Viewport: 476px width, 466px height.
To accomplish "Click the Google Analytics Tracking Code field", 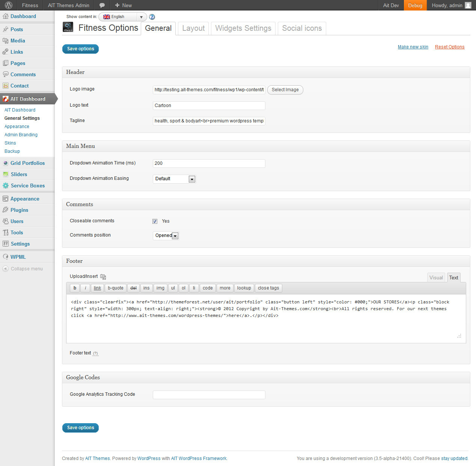I will 209,395.
